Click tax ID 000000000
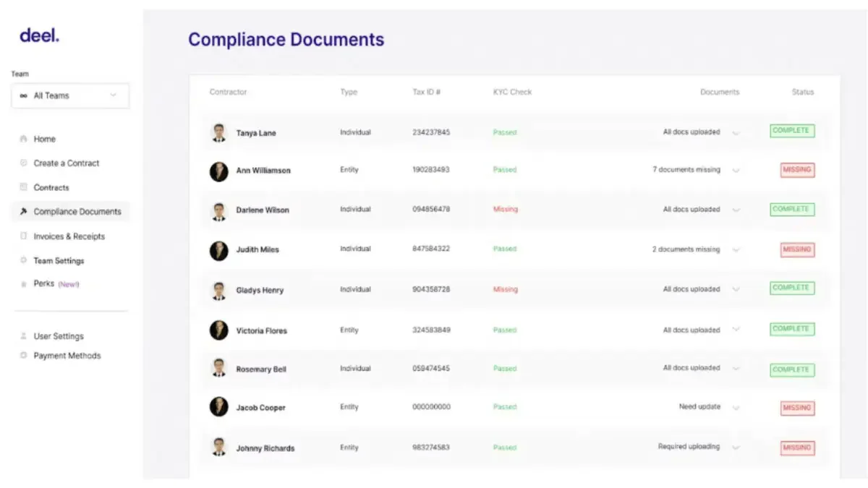 pos(431,407)
